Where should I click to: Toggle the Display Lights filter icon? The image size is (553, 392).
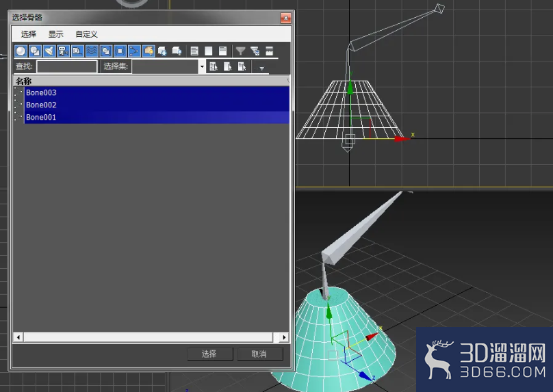point(49,51)
